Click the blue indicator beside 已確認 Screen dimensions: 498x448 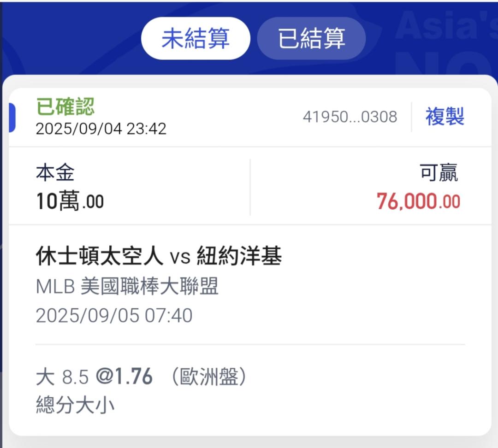point(12,118)
